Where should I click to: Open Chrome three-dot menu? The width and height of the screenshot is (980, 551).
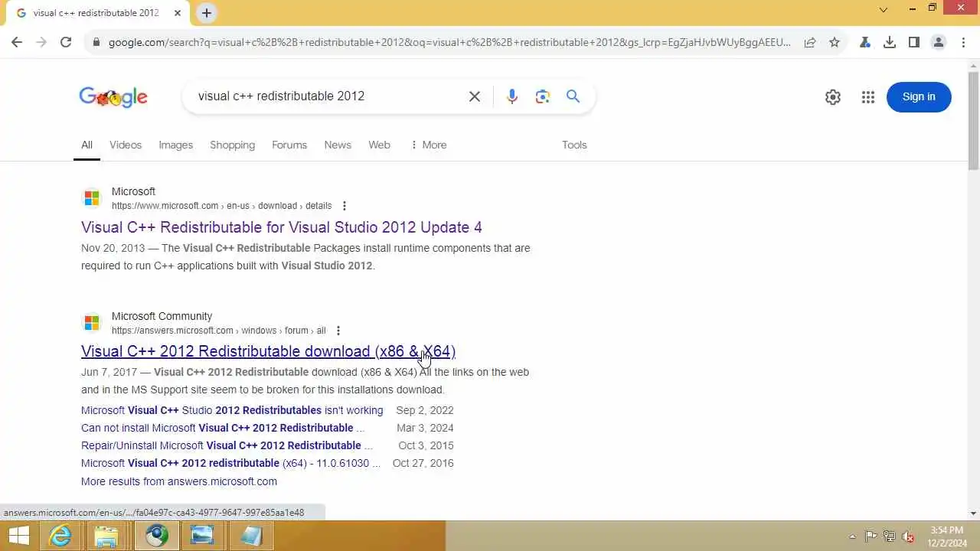(x=963, y=42)
